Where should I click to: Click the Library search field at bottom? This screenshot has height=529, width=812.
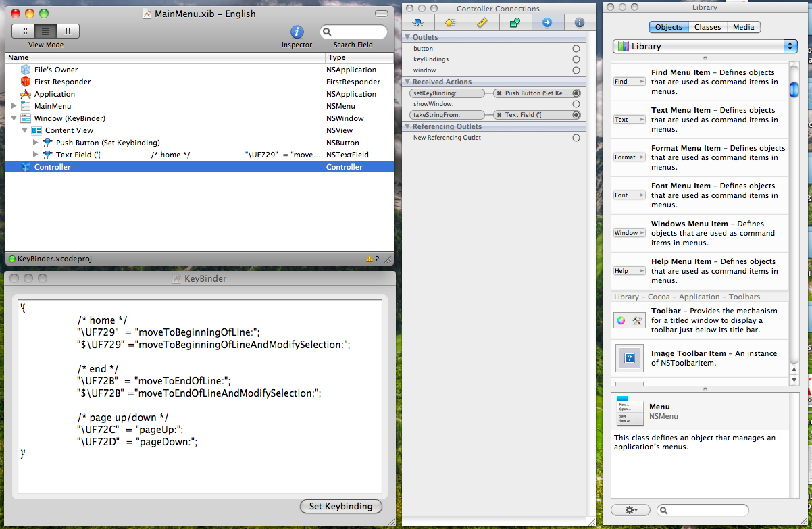click(x=703, y=510)
